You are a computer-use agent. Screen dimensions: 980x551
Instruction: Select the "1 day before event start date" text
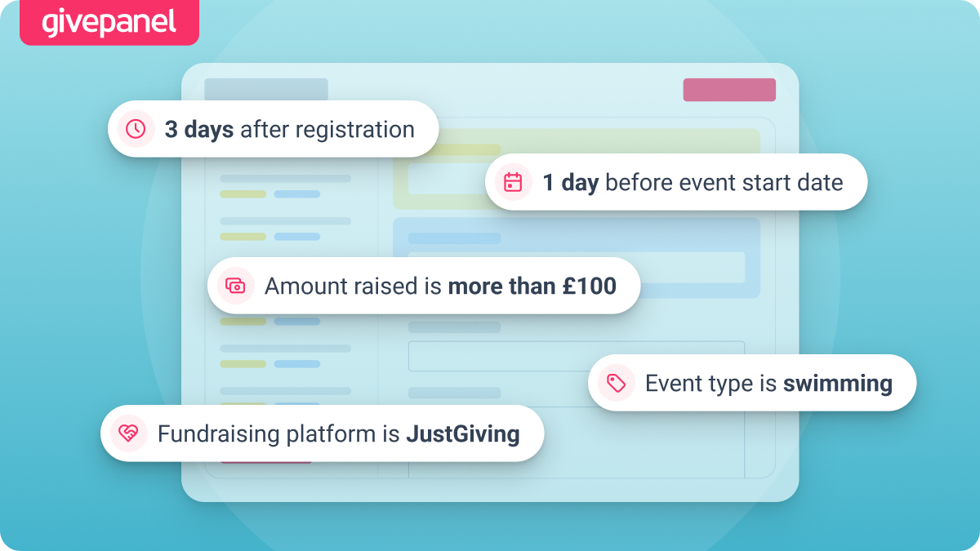coord(693,182)
